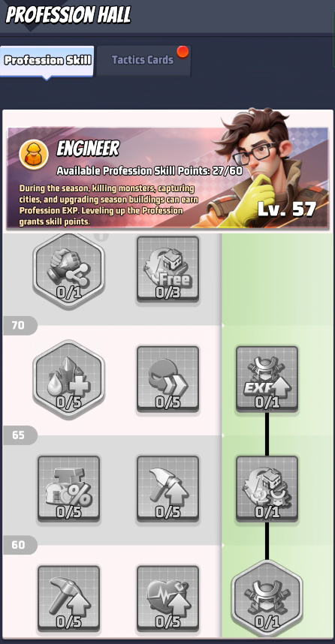Select the EXP boost helmet skill
This screenshot has width=335, height=644.
click(x=267, y=379)
